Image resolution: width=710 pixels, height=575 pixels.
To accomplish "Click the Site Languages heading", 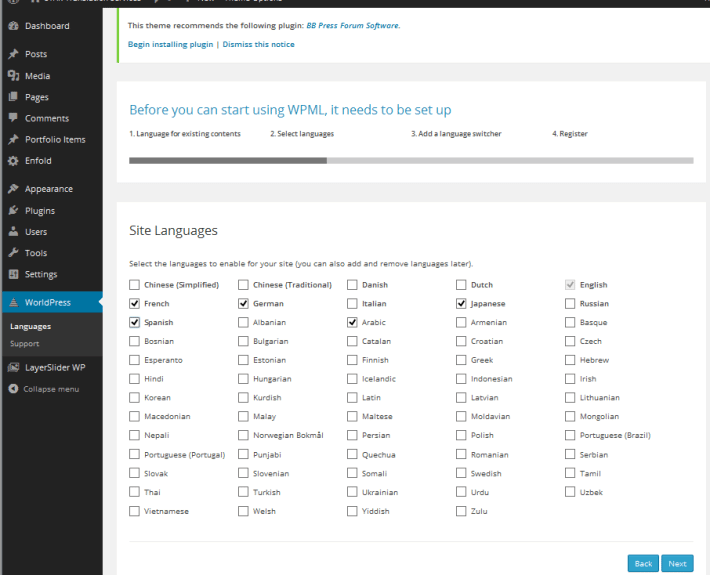I will tap(173, 230).
